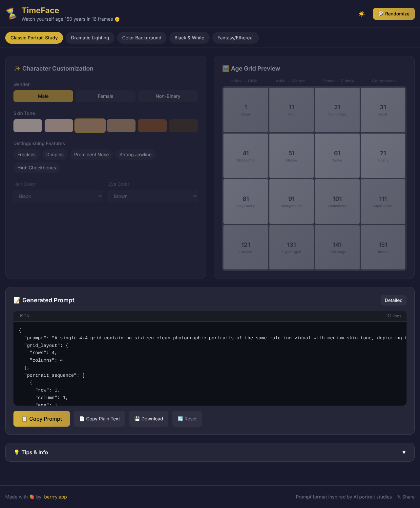Click Copy Prompt clipboard button
Viewport: 420px width, 508px height.
42,419
